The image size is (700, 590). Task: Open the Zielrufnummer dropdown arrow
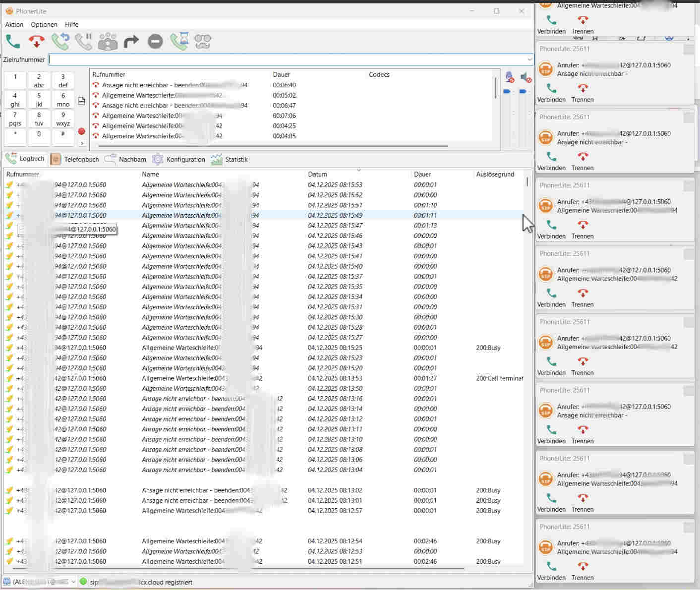pyautogui.click(x=529, y=60)
